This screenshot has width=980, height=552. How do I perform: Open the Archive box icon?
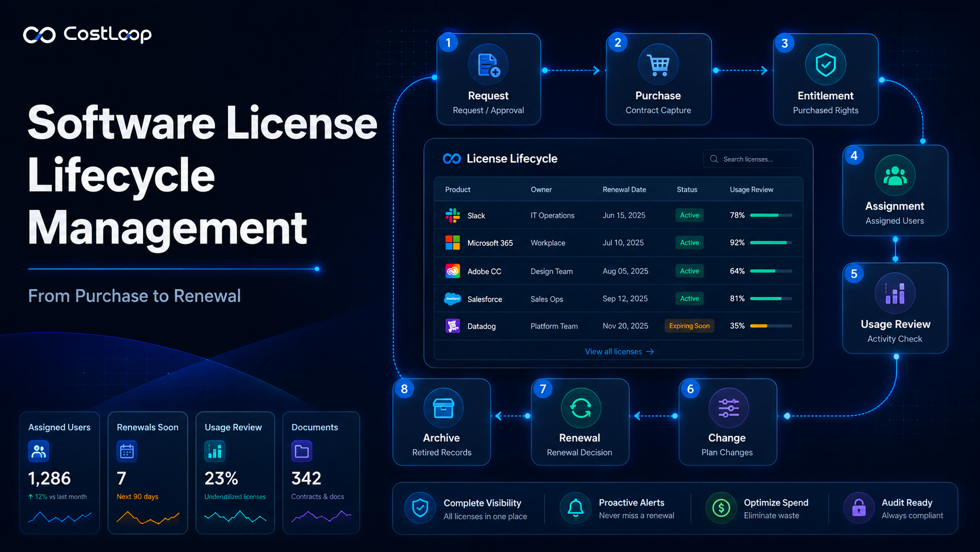pos(443,408)
